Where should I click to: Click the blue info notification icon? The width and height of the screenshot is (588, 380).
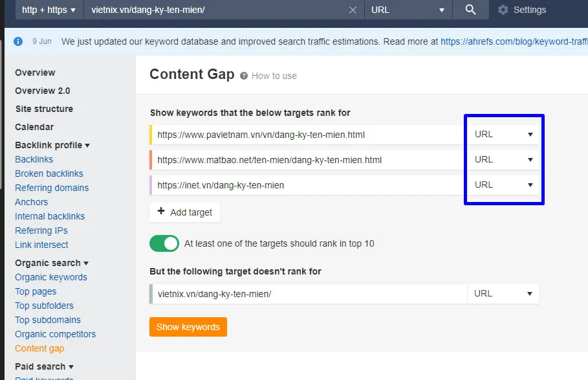pos(18,41)
